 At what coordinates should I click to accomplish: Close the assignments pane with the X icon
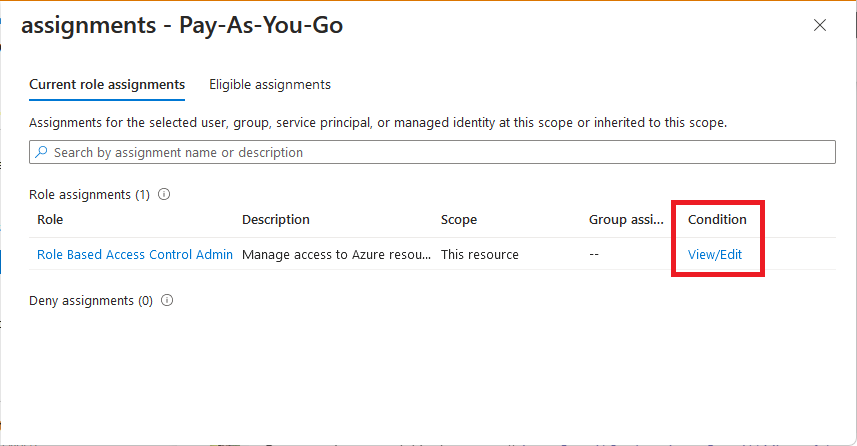pos(819,25)
